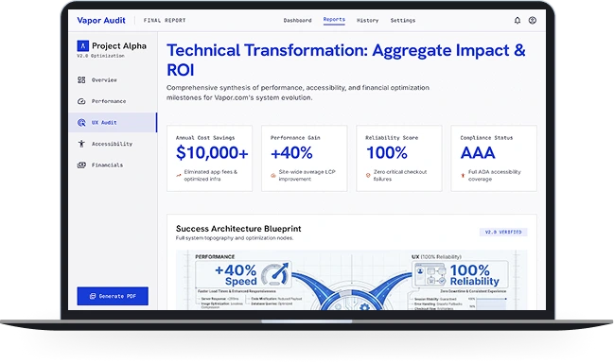This screenshot has width=614, height=364.
Task: Open the Annual Cost Savings card
Action: (x=209, y=159)
